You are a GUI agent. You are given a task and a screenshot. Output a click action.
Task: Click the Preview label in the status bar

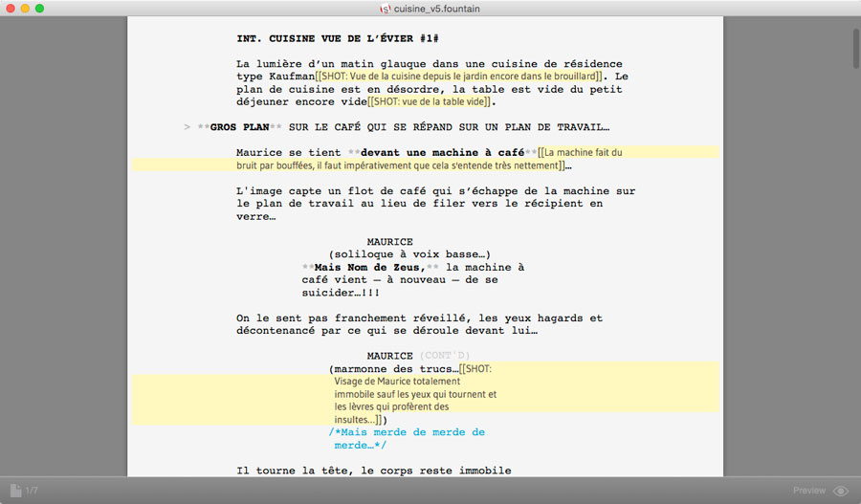pyautogui.click(x=808, y=491)
